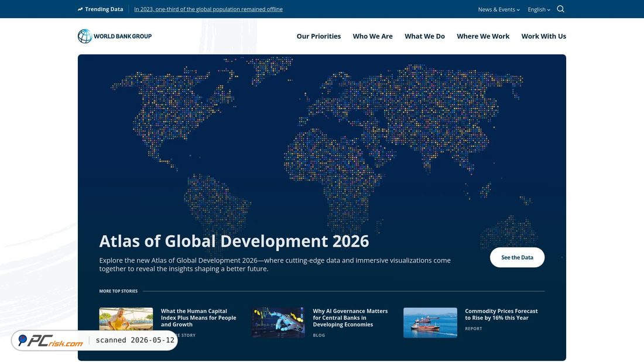Viewport: 644px width, 362px height.
Task: Expand the News & Events dropdown
Action: click(499, 9)
